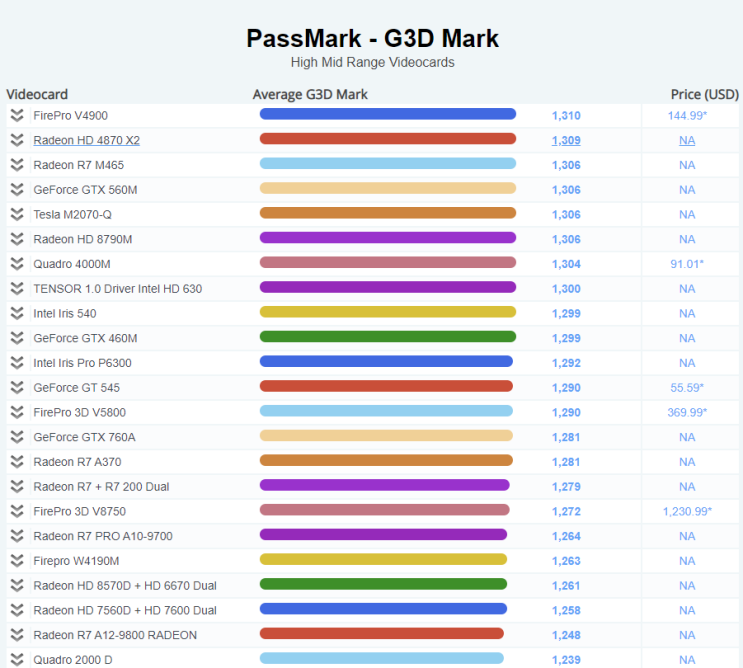
Task: Click the 1,310 score for FirePro V4900
Action: click(566, 116)
